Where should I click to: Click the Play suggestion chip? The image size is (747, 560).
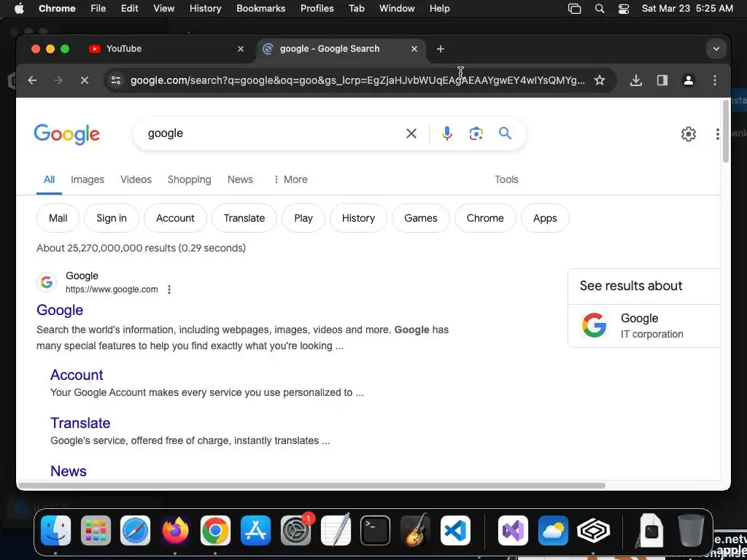(303, 218)
